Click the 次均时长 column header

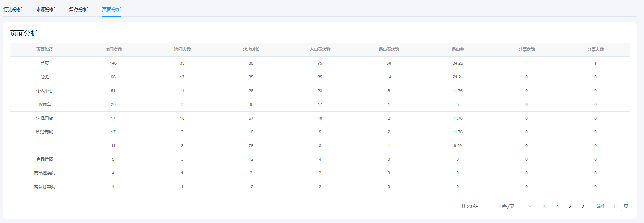pos(251,49)
